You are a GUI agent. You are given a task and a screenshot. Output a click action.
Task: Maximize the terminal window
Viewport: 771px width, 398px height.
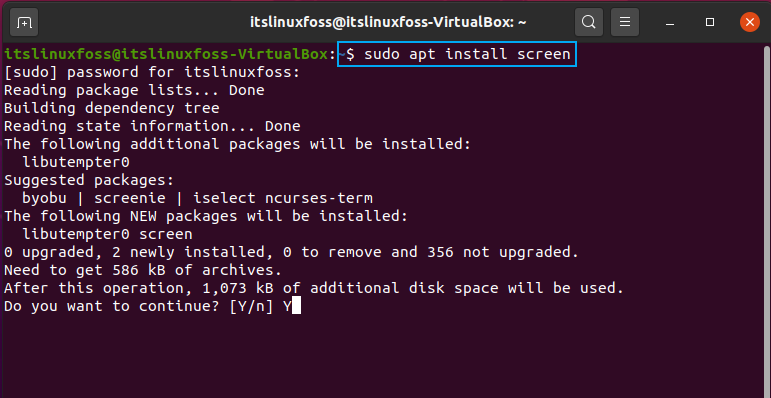click(x=710, y=22)
